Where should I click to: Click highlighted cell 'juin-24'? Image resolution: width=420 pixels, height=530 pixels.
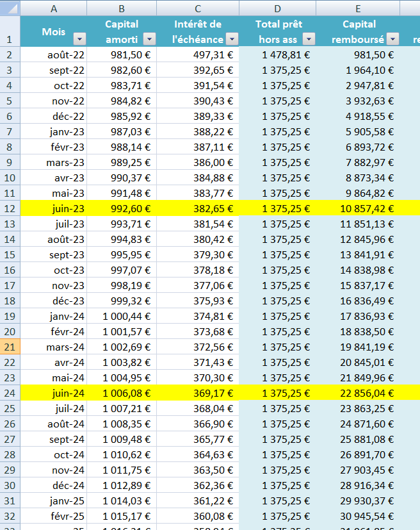click(54, 393)
